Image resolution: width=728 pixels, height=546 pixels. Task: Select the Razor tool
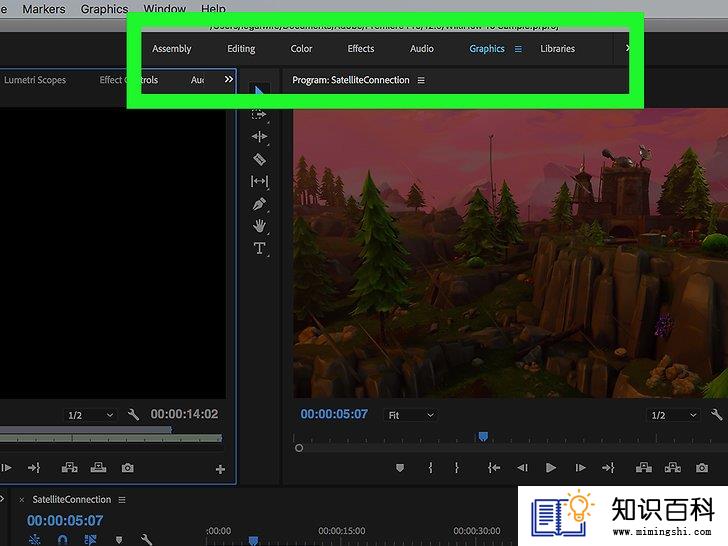[x=259, y=159]
